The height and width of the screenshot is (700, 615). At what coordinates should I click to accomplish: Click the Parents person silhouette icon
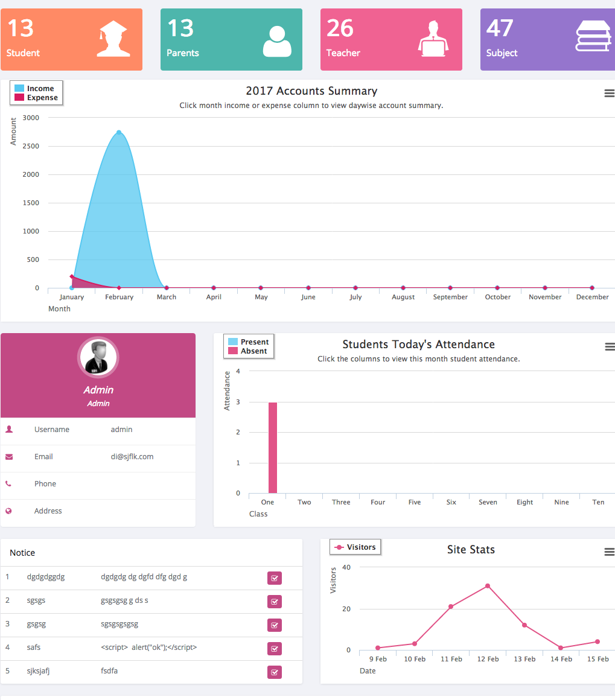[277, 40]
